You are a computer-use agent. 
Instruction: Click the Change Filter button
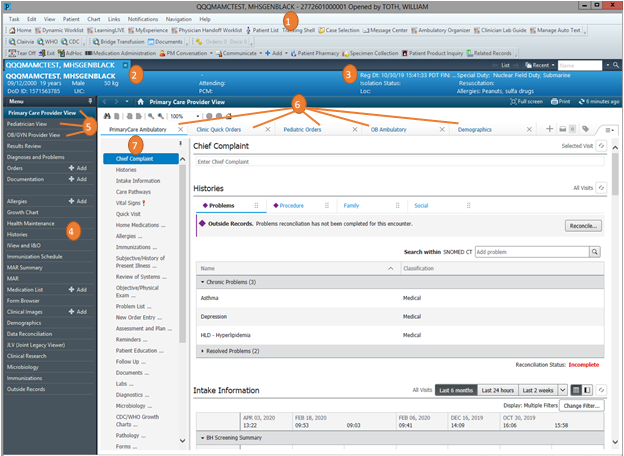tap(581, 405)
